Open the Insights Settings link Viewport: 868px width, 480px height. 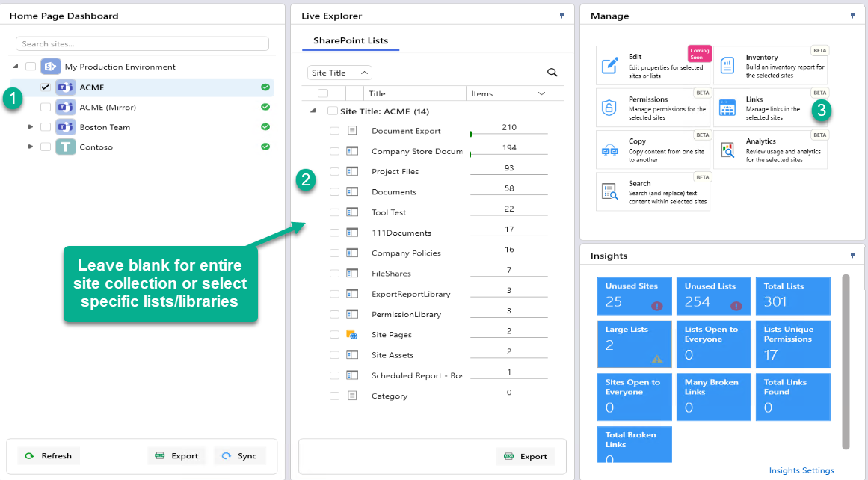pos(801,470)
